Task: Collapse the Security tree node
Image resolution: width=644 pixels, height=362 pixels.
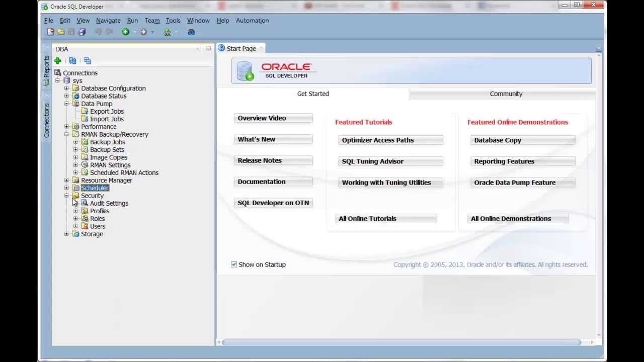Action: 66,196
